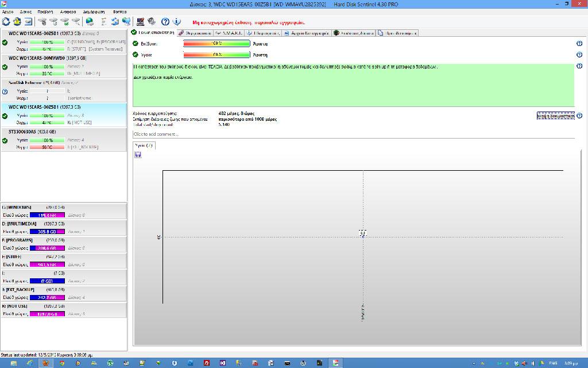Click the gray fan-like icon beside the laptop icon
Screen dimensions: 588x368
[152, 22]
